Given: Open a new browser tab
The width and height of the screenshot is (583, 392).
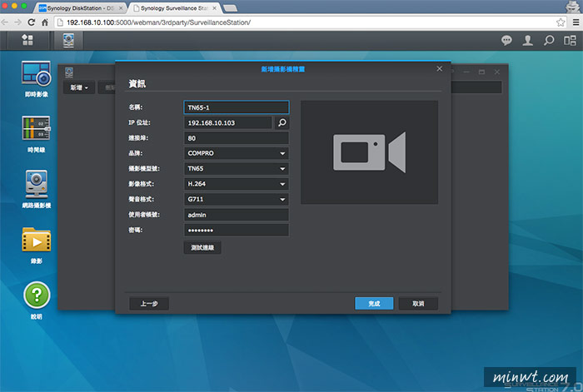Looking at the screenshot, I should coord(230,8).
